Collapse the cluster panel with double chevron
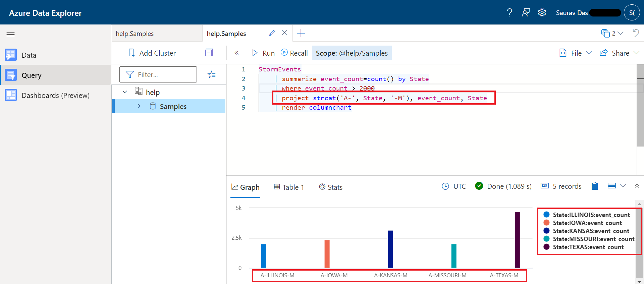Screen dimensions: 644x284 coord(236,53)
